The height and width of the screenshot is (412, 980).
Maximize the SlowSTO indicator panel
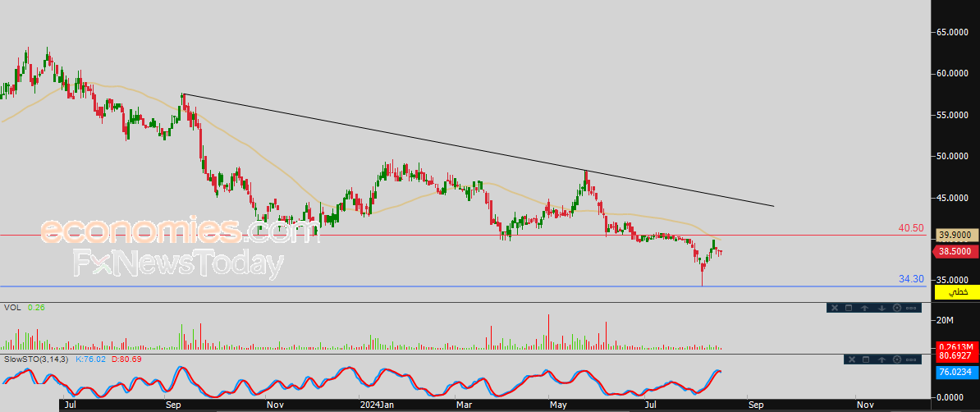[866, 359]
